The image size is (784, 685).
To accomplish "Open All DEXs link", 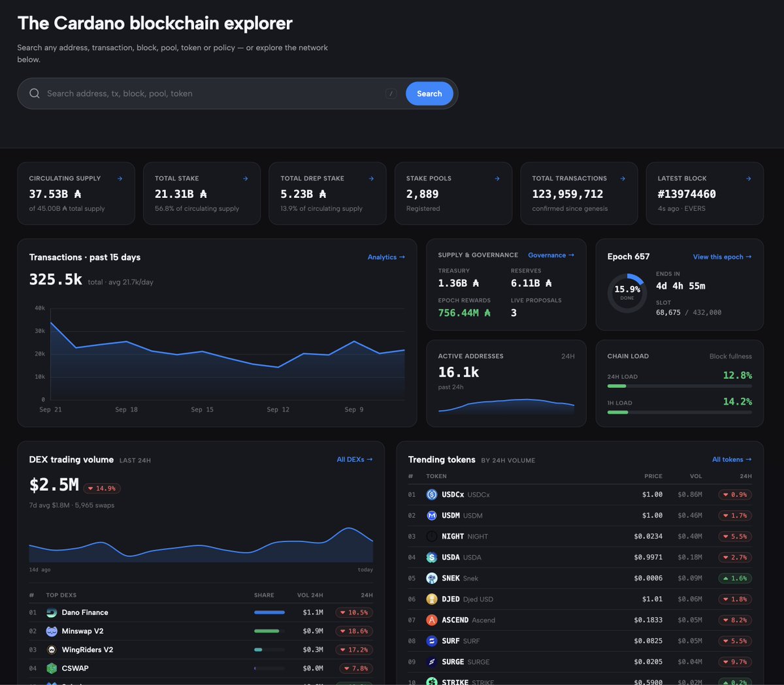I will click(x=355, y=460).
